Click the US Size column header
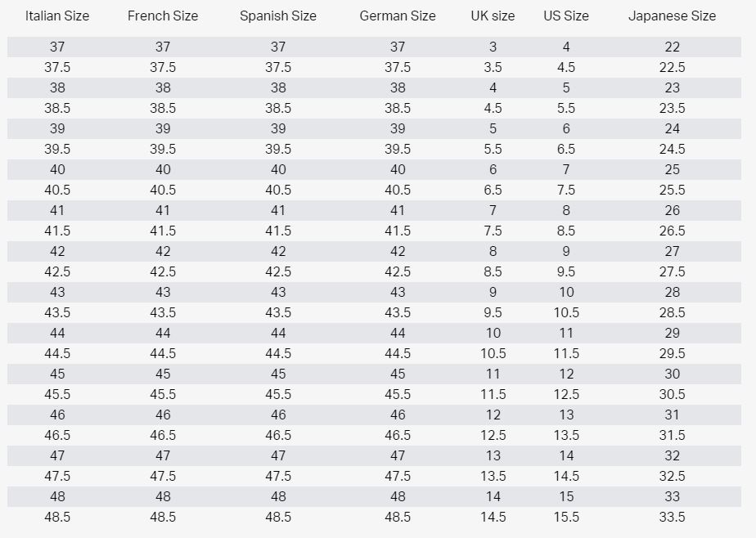The image size is (756, 538). pos(566,16)
